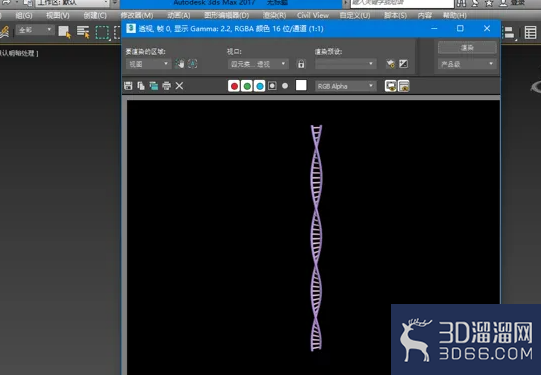
Task: Toggle the monochrome display dot
Action: pos(285,86)
